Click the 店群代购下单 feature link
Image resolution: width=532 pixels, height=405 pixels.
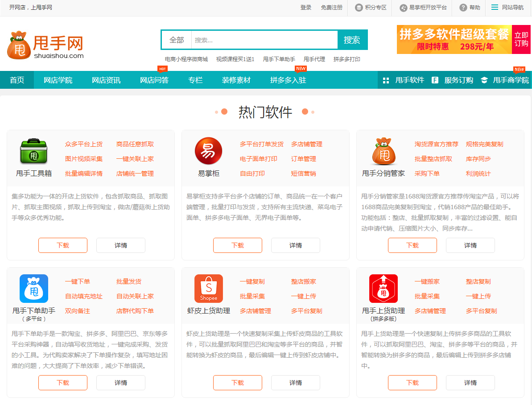[x=135, y=311]
